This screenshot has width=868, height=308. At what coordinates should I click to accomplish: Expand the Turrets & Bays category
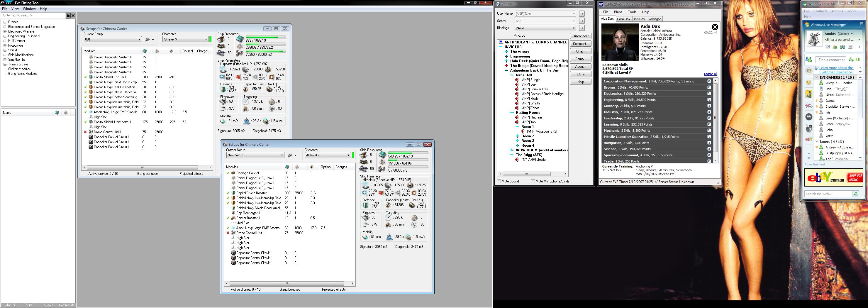(x=5, y=64)
